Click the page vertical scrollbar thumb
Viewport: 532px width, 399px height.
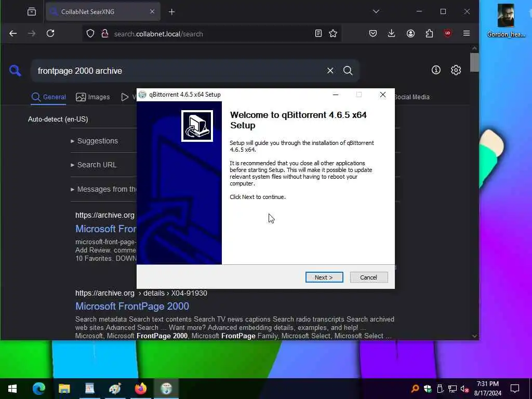(x=474, y=62)
